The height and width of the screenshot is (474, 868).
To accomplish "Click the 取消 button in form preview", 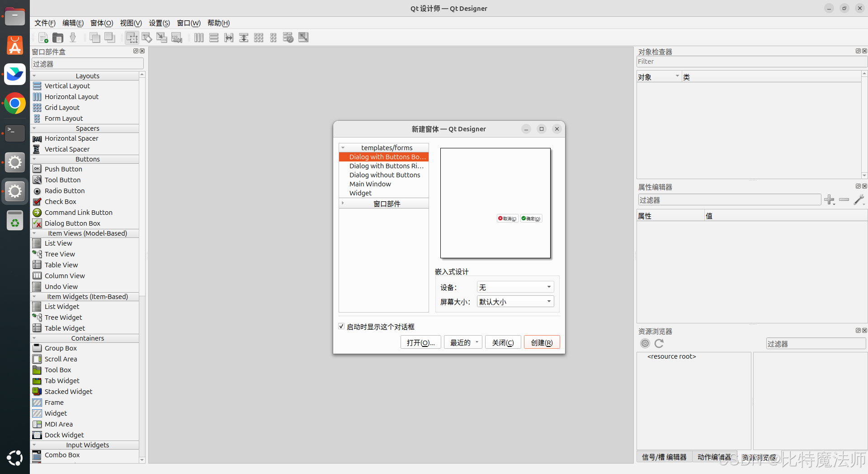I will coord(507,218).
